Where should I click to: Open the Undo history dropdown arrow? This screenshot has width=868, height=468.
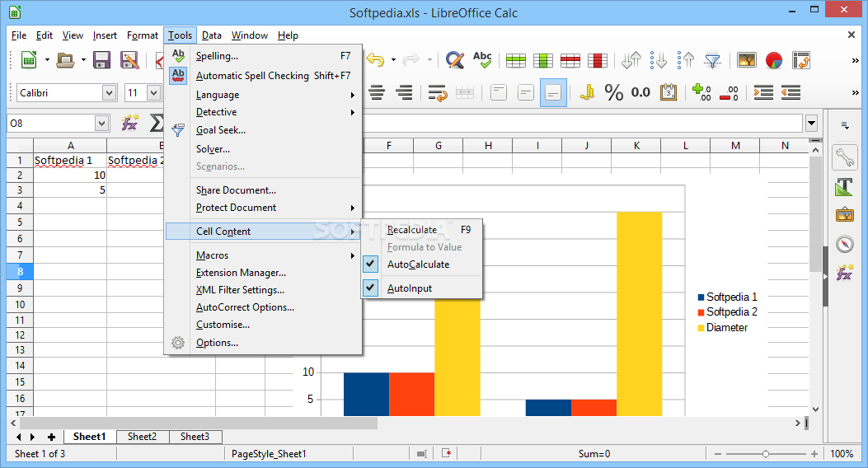click(393, 60)
